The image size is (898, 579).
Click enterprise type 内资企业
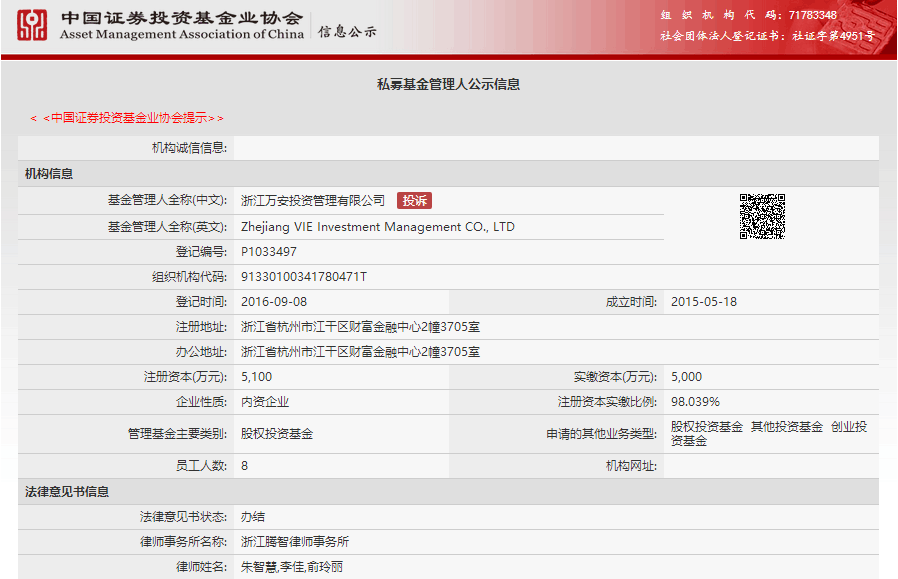point(265,402)
